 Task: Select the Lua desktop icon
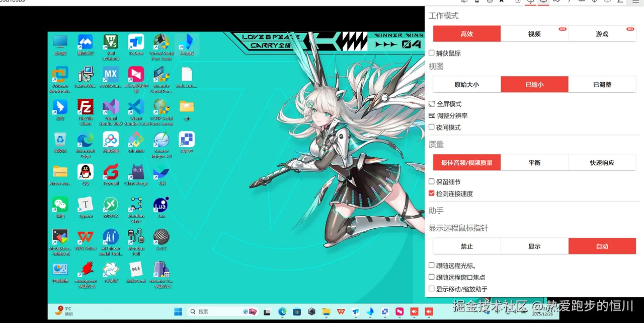[x=161, y=207]
